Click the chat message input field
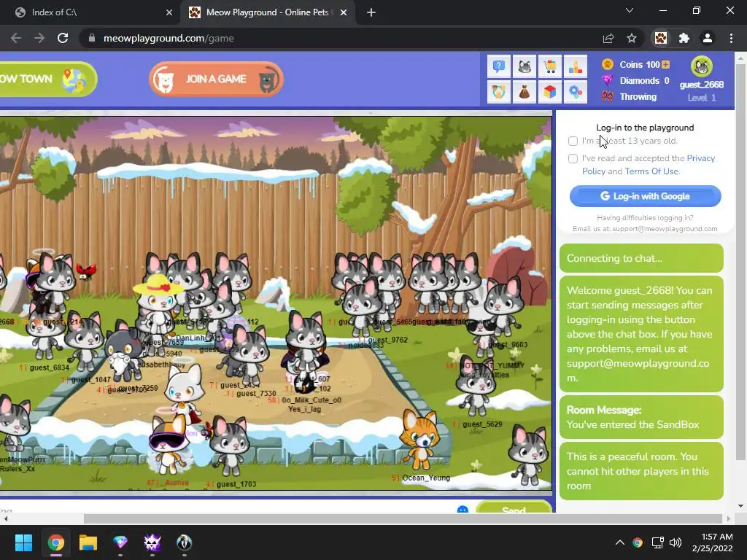 click(226, 508)
